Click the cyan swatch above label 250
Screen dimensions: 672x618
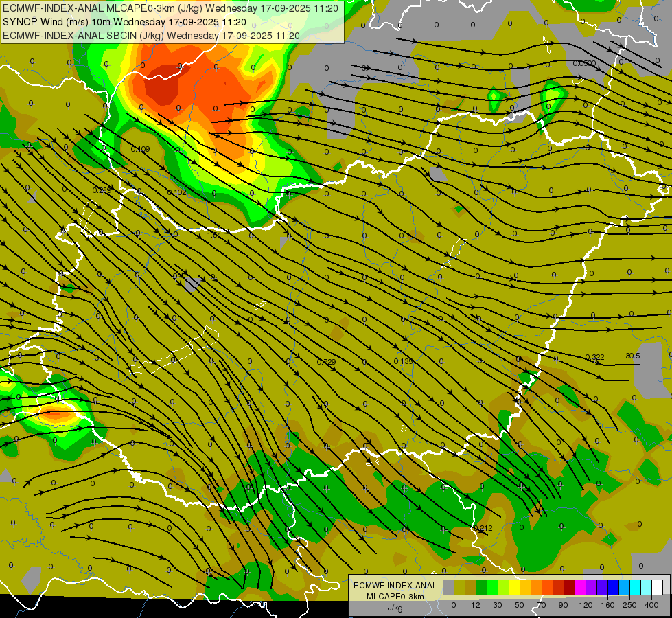(x=636, y=587)
